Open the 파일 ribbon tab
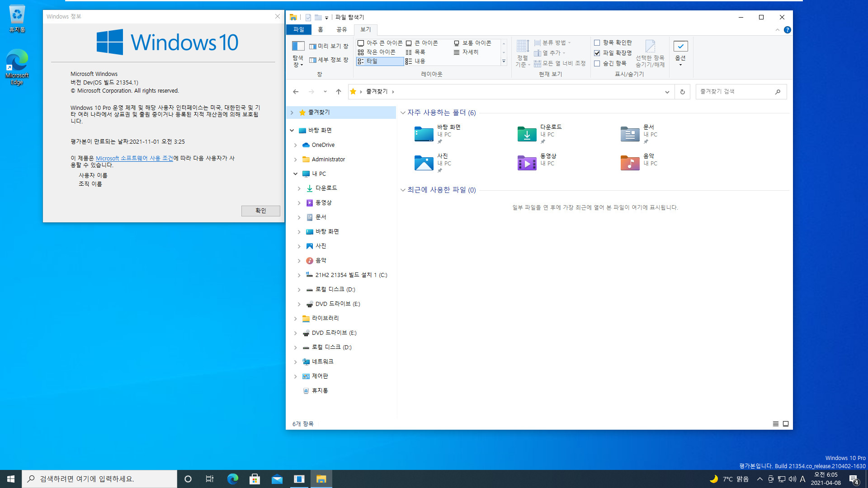Image resolution: width=868 pixels, height=488 pixels. click(x=299, y=29)
